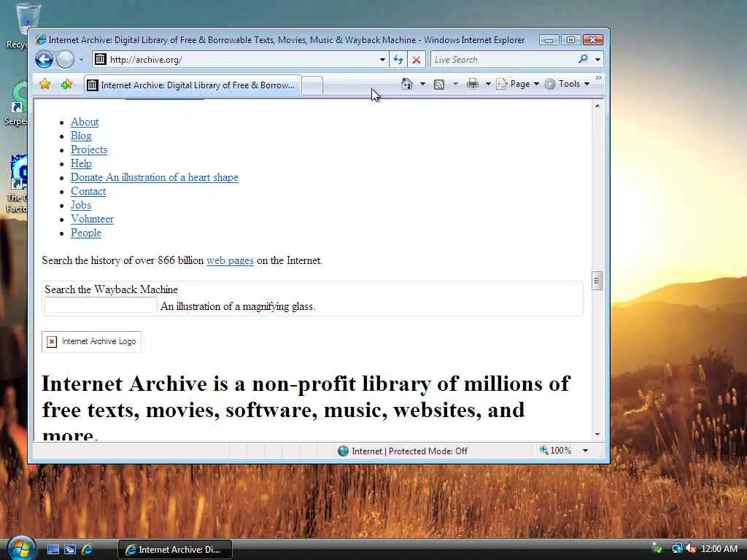Open the search provider options dropdown
Screen dimensions: 747x560
[x=598, y=60]
